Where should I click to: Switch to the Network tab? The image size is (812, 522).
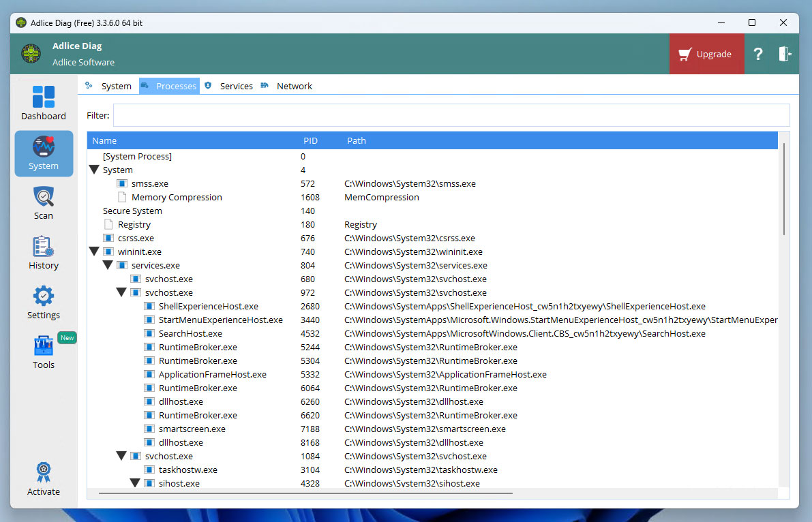point(294,87)
